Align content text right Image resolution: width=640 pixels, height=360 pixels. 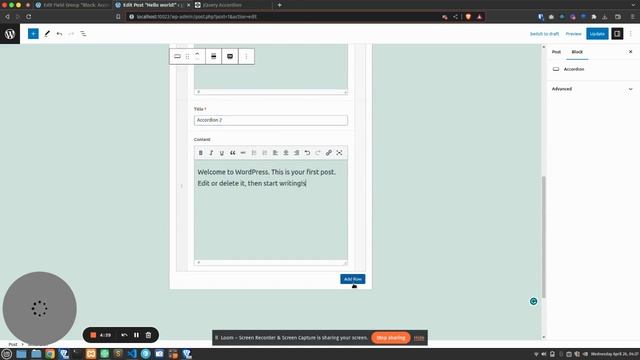[x=296, y=153]
